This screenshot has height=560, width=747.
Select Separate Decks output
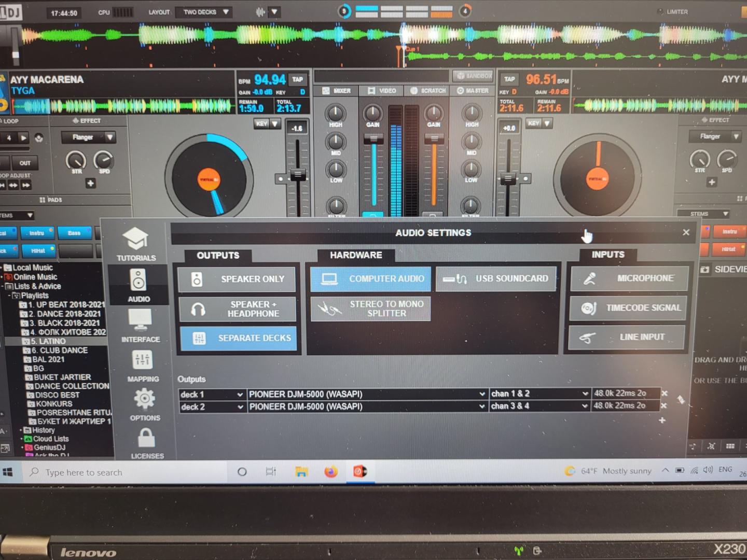pyautogui.click(x=239, y=338)
